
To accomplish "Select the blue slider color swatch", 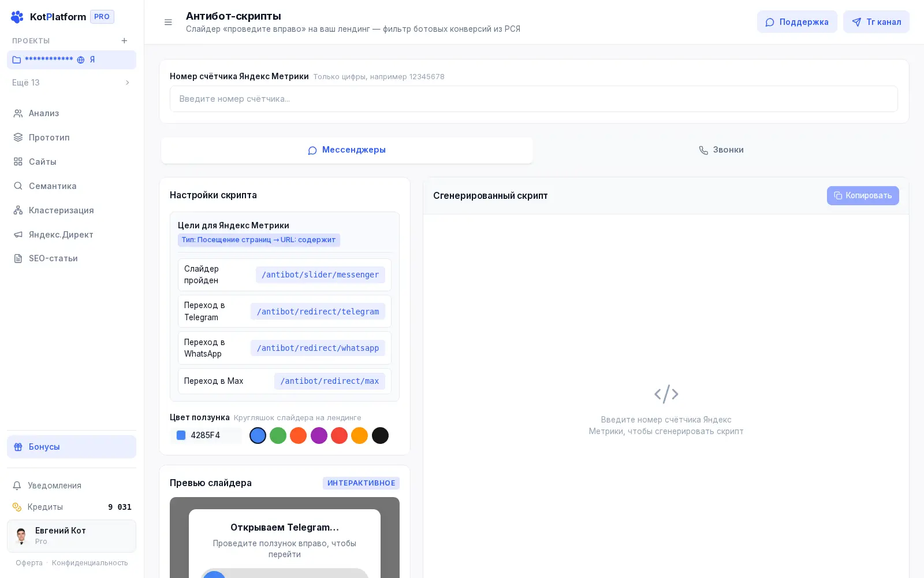I will [258, 435].
